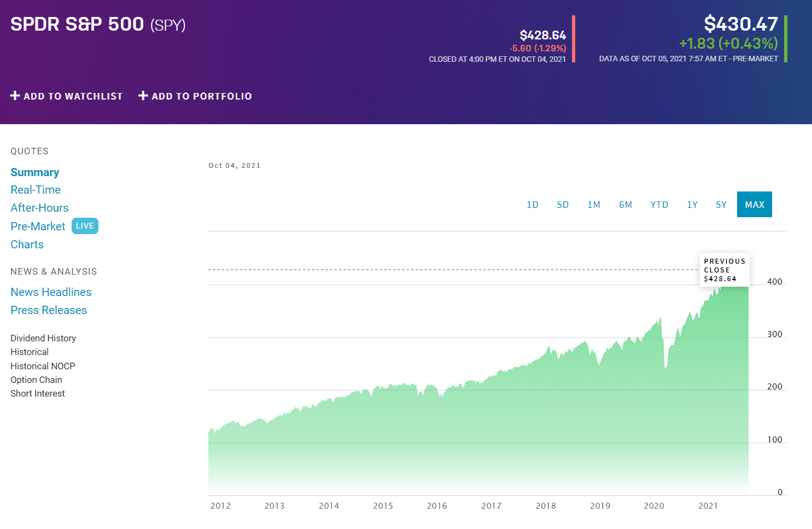Click the SPDR S&P 500 (SPY) title

pos(98,25)
